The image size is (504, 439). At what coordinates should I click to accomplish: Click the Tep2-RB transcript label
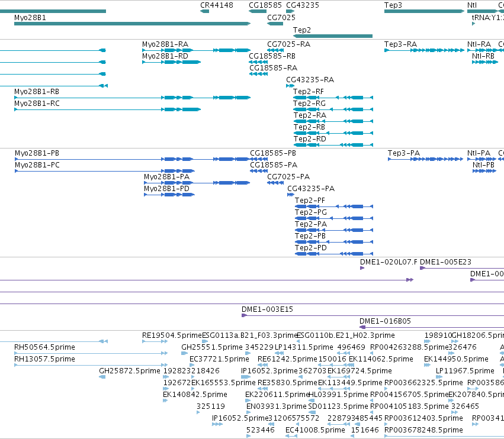click(309, 127)
